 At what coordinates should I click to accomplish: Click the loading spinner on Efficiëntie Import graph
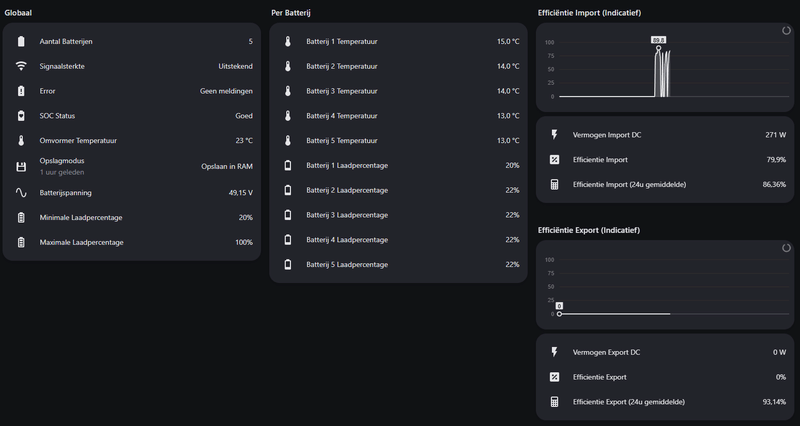coord(785,32)
